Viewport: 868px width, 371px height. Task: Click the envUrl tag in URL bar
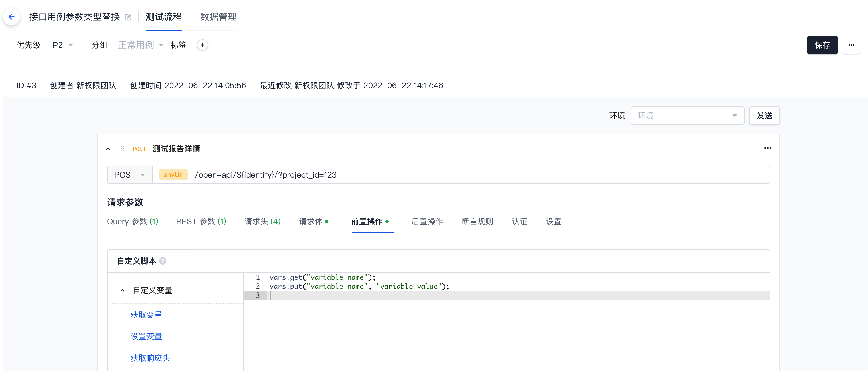(173, 175)
